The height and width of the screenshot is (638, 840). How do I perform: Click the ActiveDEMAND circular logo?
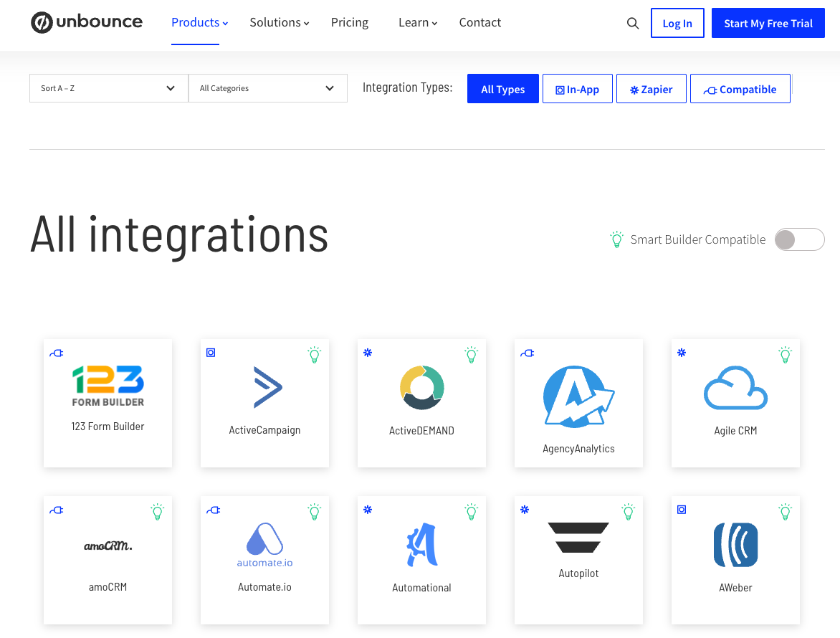(422, 387)
